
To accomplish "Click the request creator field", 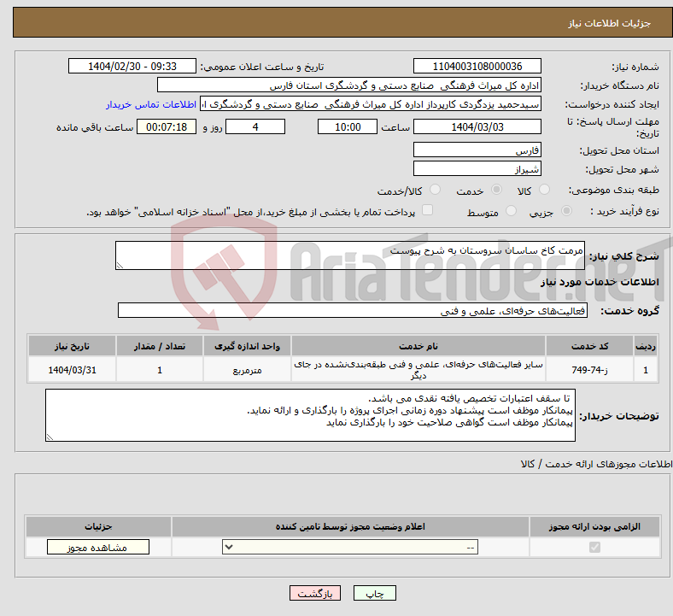I will tap(371, 104).
